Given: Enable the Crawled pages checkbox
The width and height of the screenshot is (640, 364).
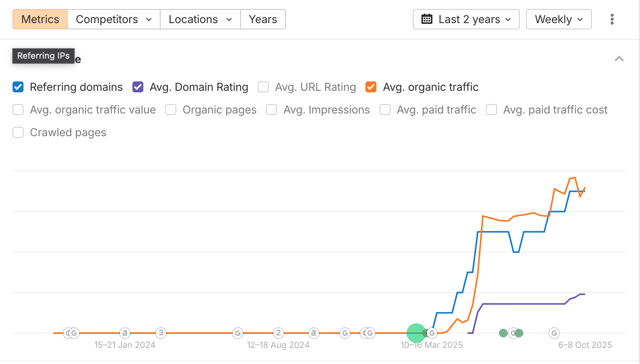Looking at the screenshot, I should 18,133.
